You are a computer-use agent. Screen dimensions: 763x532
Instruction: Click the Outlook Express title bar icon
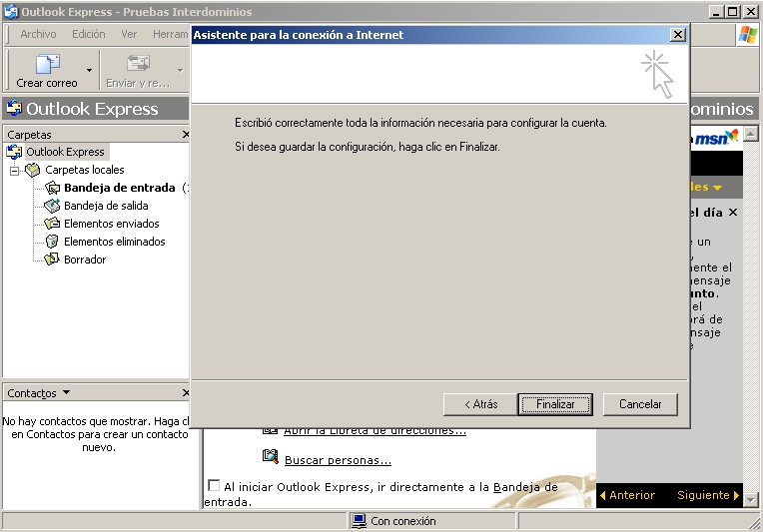[x=11, y=11]
